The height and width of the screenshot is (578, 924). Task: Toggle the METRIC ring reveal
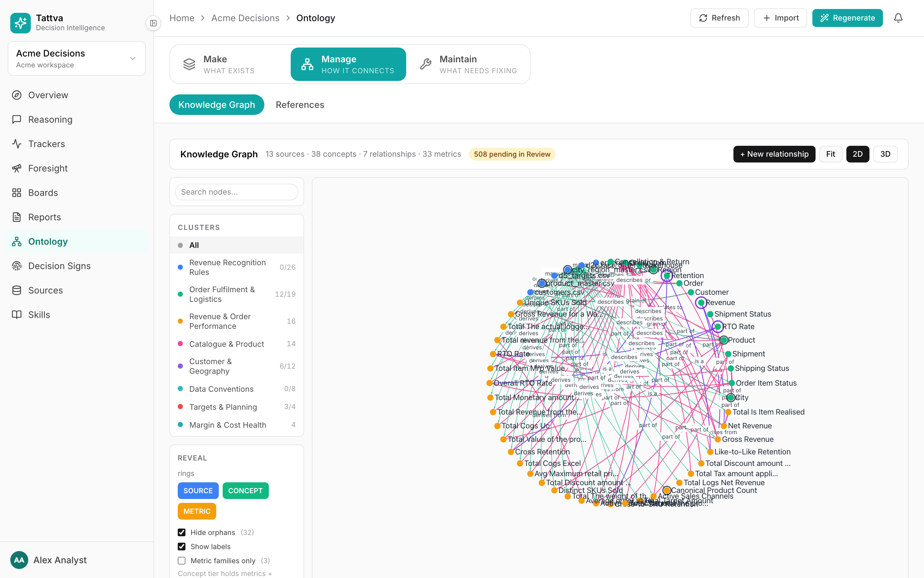pyautogui.click(x=197, y=511)
